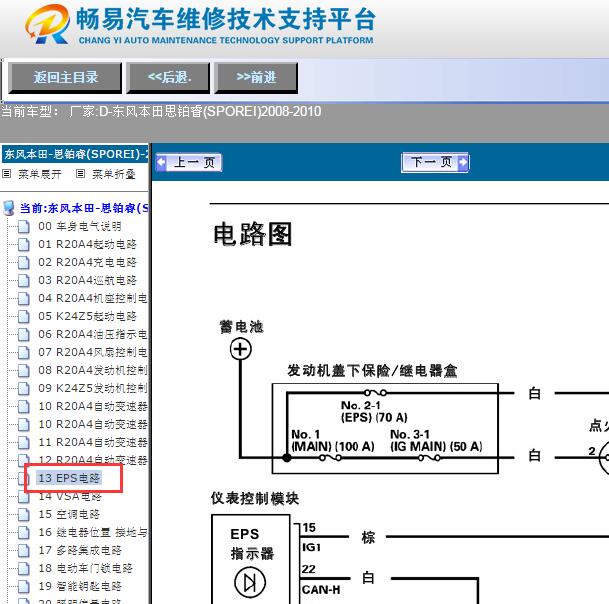Click the 电路图 heading in the diagram
This screenshot has width=609, height=604.
(x=252, y=234)
